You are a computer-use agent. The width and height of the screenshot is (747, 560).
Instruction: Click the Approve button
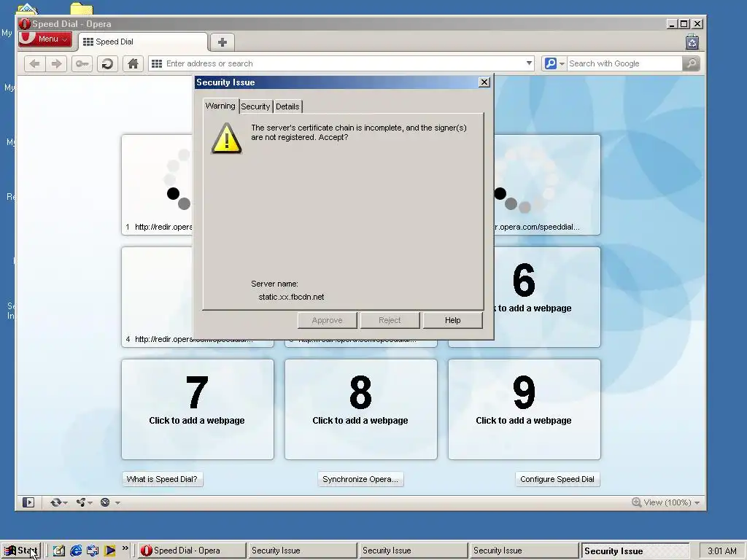coord(328,321)
